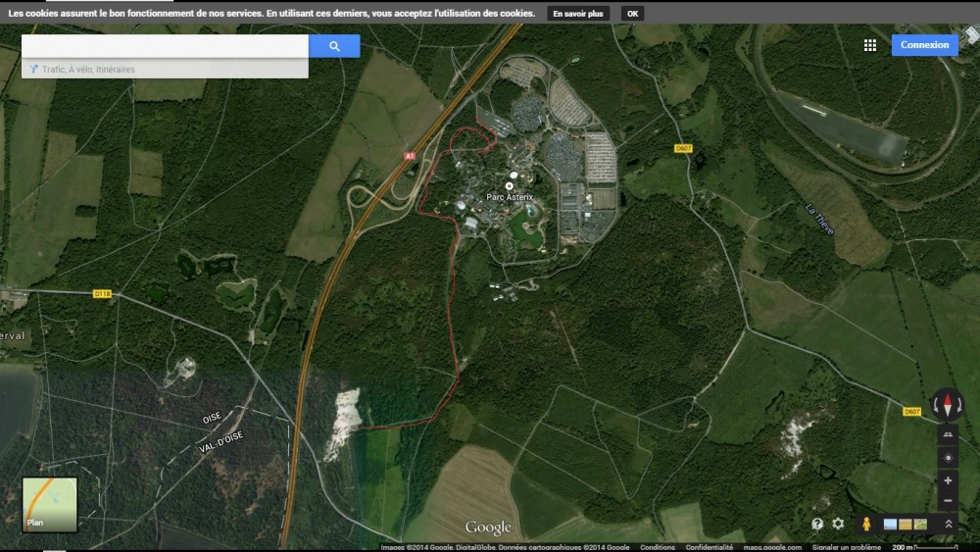Image resolution: width=980 pixels, height=552 pixels.
Task: Open the tan landscape photo thumbnail
Action: (905, 524)
